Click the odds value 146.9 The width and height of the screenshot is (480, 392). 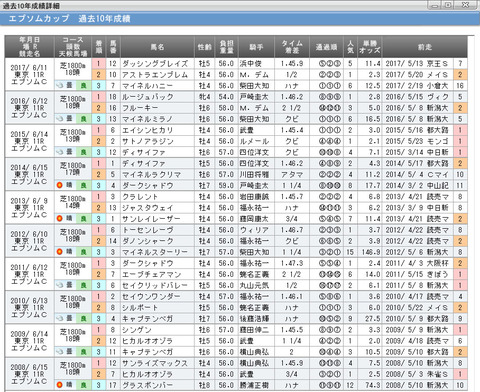click(371, 252)
